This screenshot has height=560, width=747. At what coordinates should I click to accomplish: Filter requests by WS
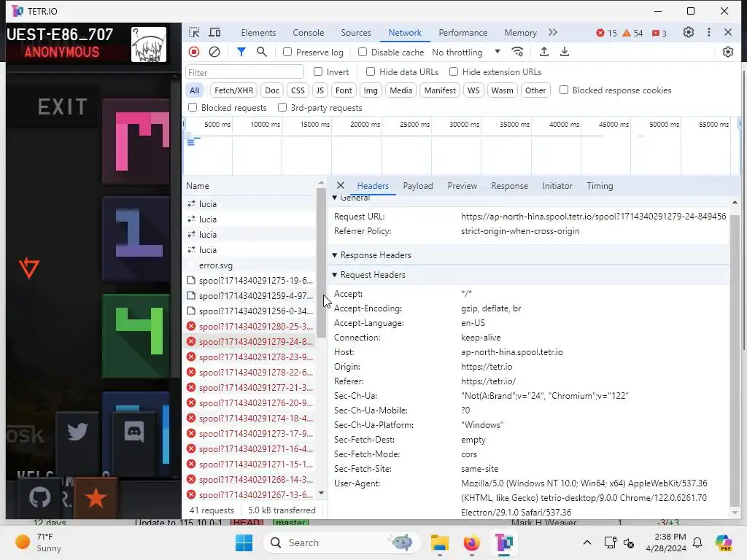click(473, 90)
